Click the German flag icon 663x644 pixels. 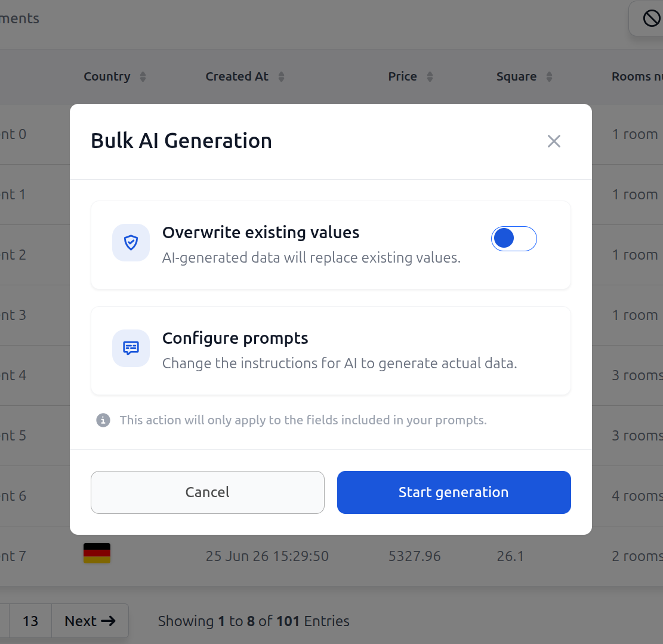(x=97, y=553)
